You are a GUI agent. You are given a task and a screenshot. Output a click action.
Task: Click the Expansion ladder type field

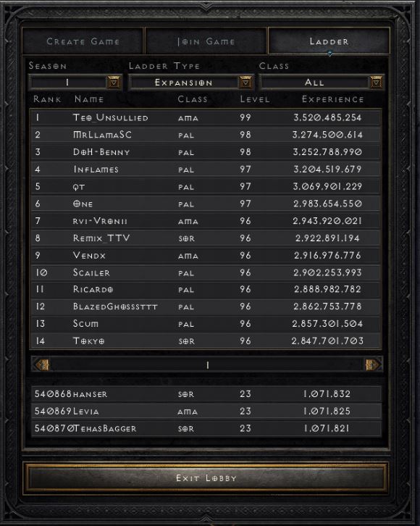tap(184, 82)
